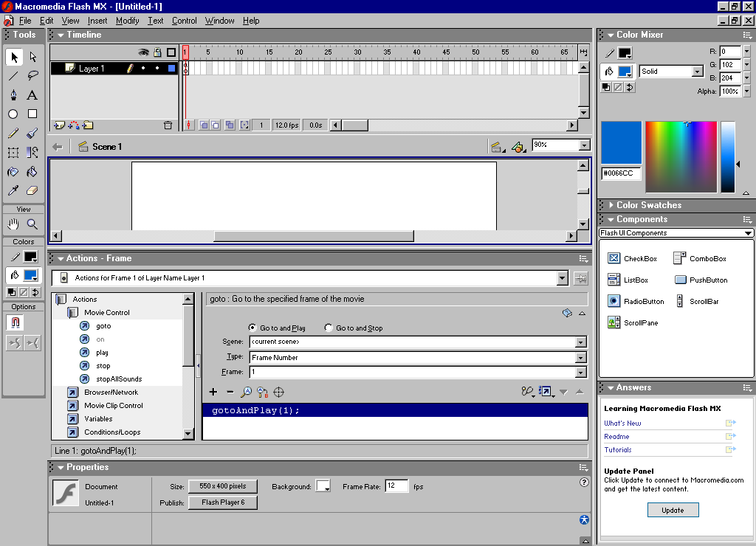The width and height of the screenshot is (756, 546).
Task: Toggle Snap to Objects magnet option
Action: point(15,323)
